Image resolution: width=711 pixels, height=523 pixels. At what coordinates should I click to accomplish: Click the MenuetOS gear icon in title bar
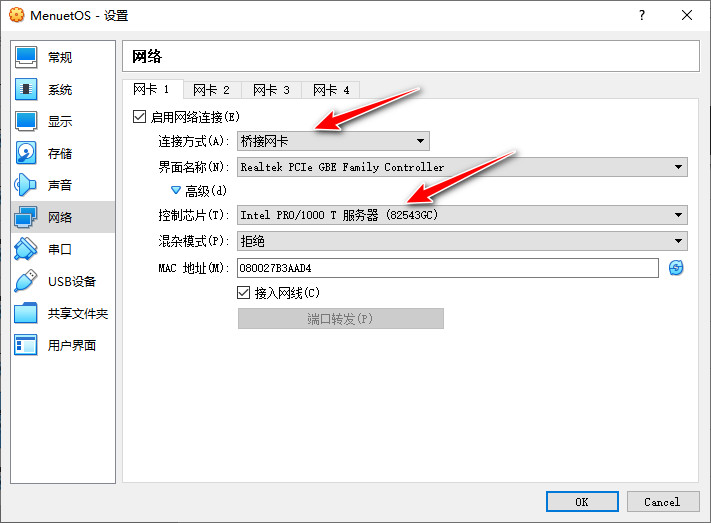click(x=17, y=15)
